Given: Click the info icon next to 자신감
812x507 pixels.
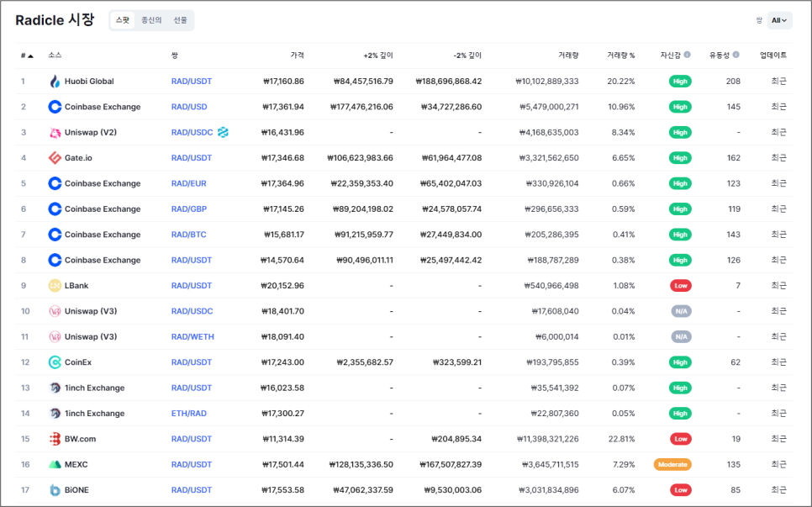Looking at the screenshot, I should pyautogui.click(x=688, y=55).
